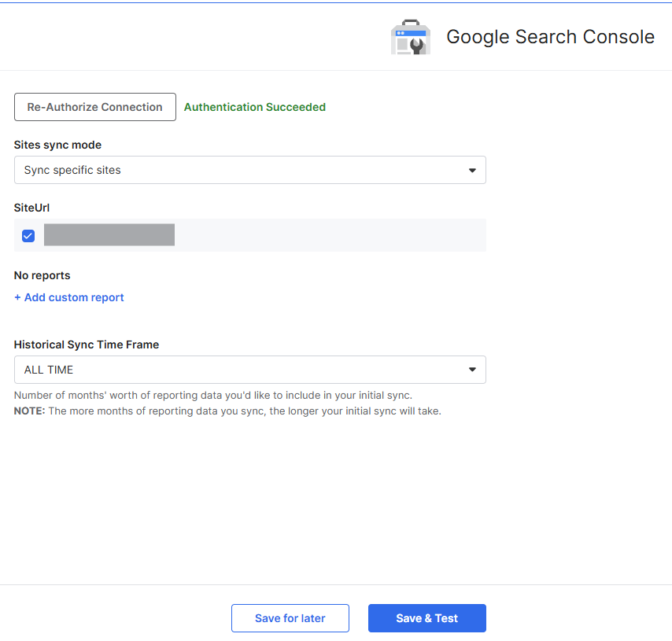Click the No reports heading

(42, 275)
